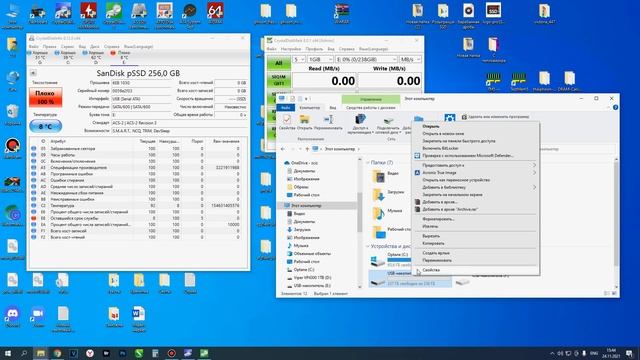
Task: Switch to the Вид ribbon tab in Explorer
Action: pyautogui.click(x=333, y=108)
